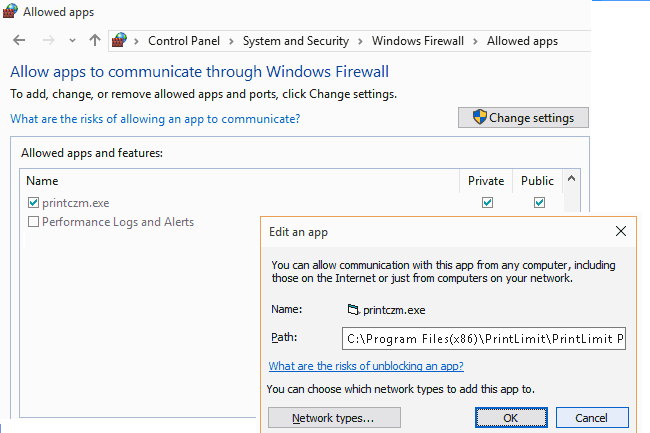Expand chevron after System and Security
650x433 pixels.
pyautogui.click(x=360, y=41)
